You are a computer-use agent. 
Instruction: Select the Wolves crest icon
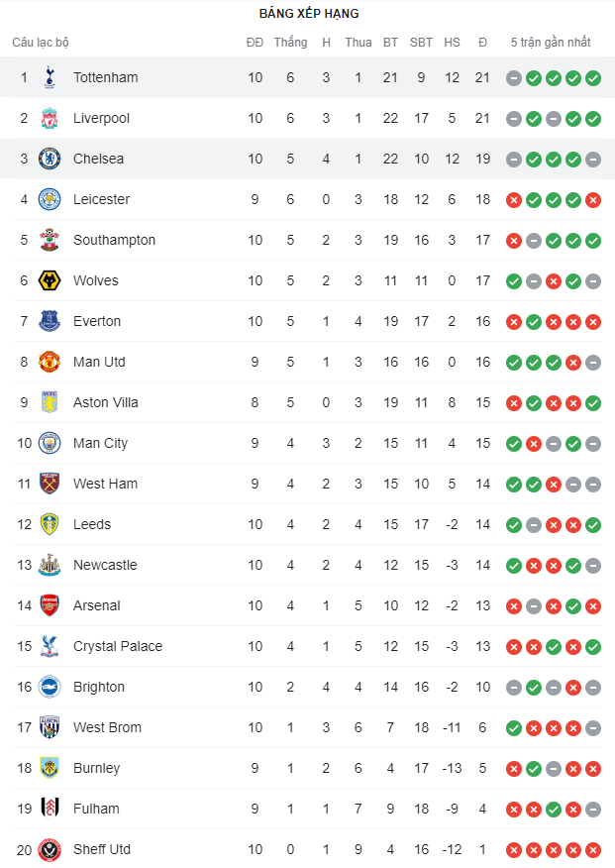click(x=50, y=280)
